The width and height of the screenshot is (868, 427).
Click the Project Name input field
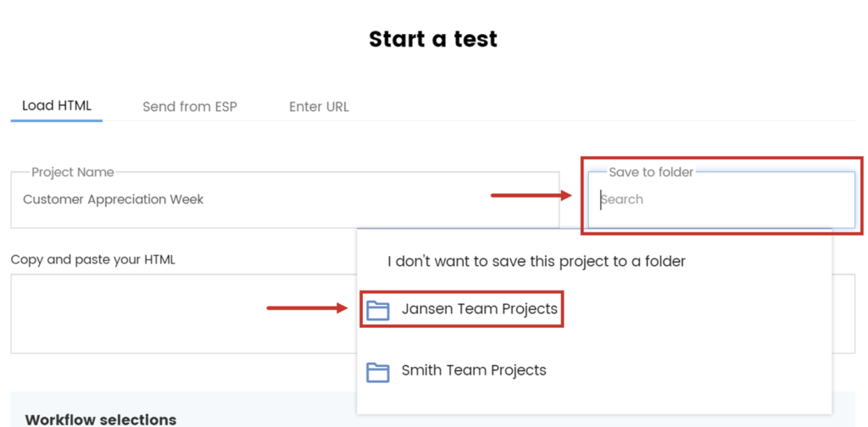coord(285,200)
